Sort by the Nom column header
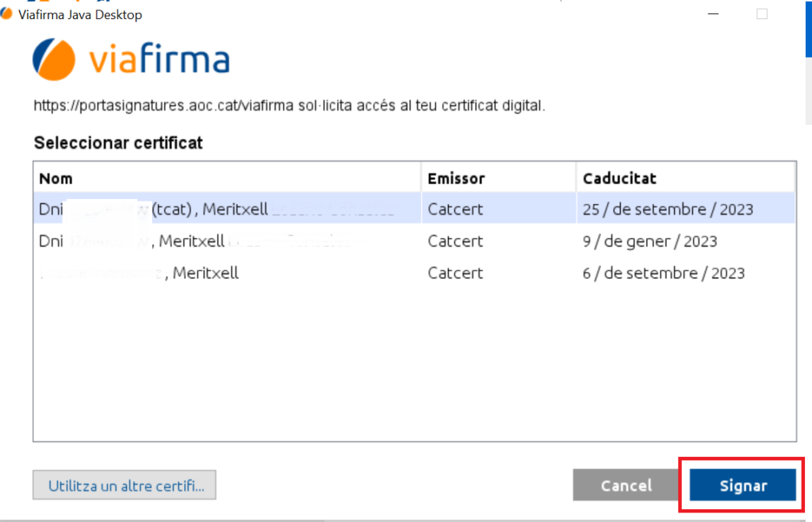The width and height of the screenshot is (812, 522). pos(56,178)
